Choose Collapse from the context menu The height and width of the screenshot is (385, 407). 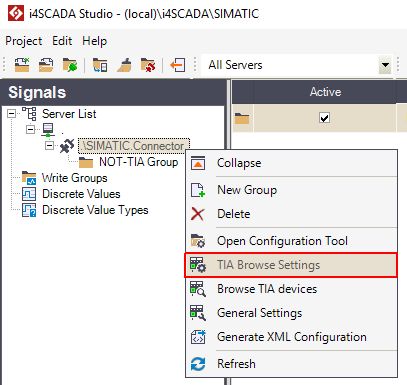pos(291,163)
